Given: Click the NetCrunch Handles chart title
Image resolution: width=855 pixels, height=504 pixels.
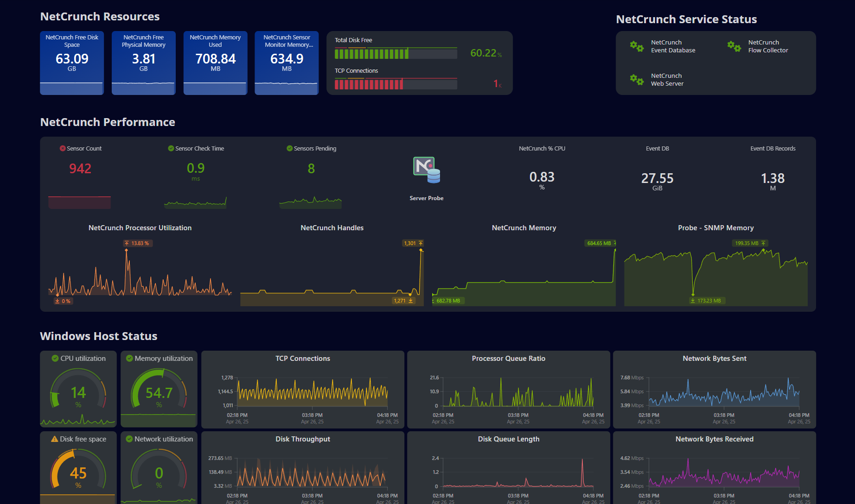Looking at the screenshot, I should (332, 228).
